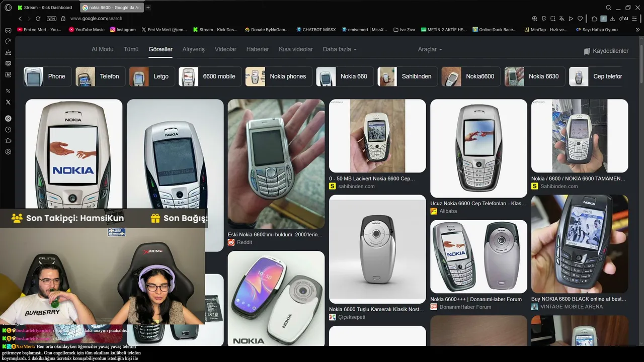Open the striped panel icon in the sidebar
644x362 pixels.
click(x=8, y=63)
